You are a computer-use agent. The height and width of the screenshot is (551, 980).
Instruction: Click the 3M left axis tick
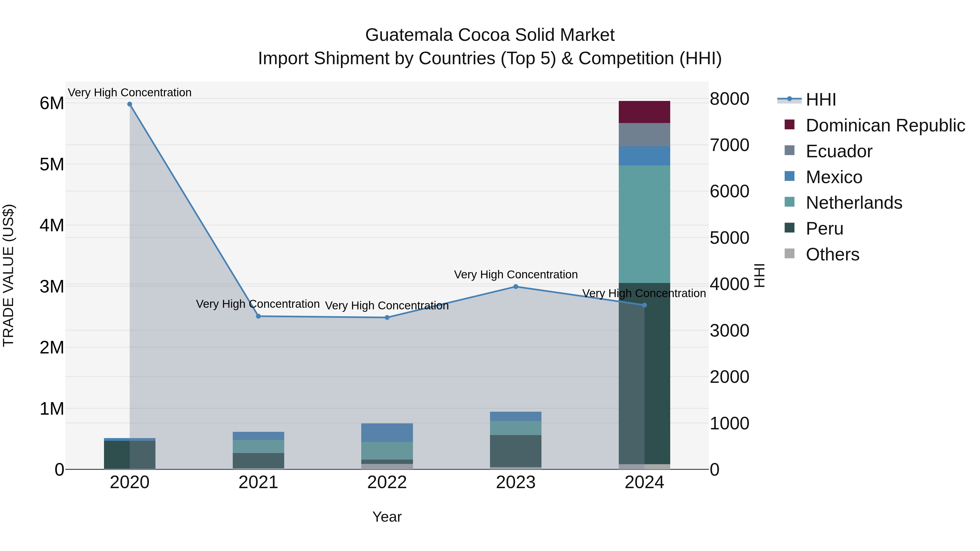(52, 286)
